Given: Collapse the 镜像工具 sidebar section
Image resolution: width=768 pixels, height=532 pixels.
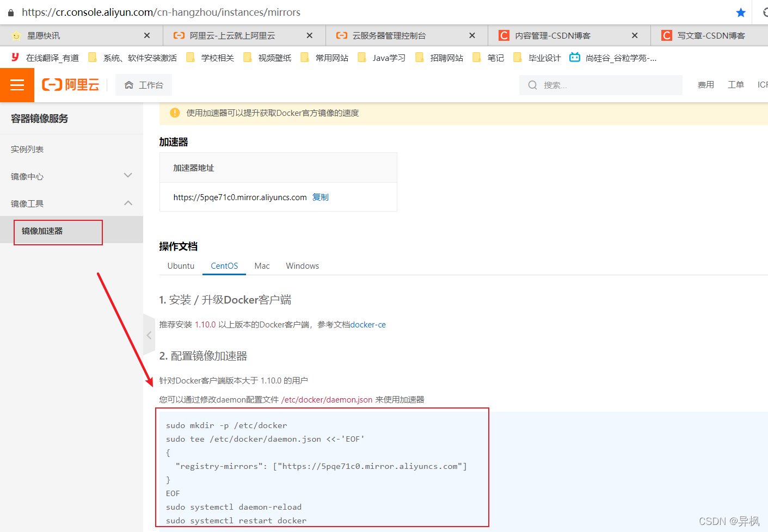Looking at the screenshot, I should (x=128, y=202).
